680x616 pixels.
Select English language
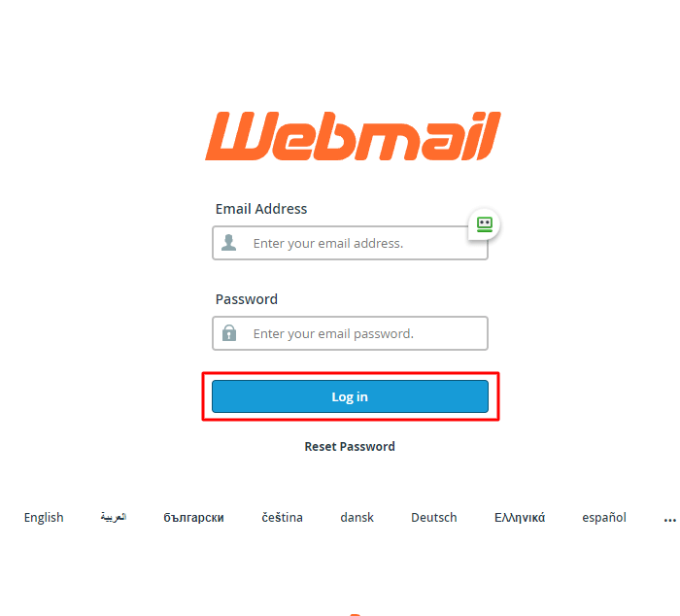click(44, 518)
